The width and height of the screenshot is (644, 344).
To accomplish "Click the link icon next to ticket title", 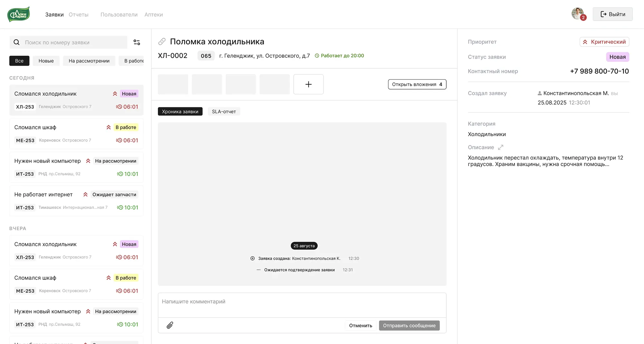I will point(162,41).
